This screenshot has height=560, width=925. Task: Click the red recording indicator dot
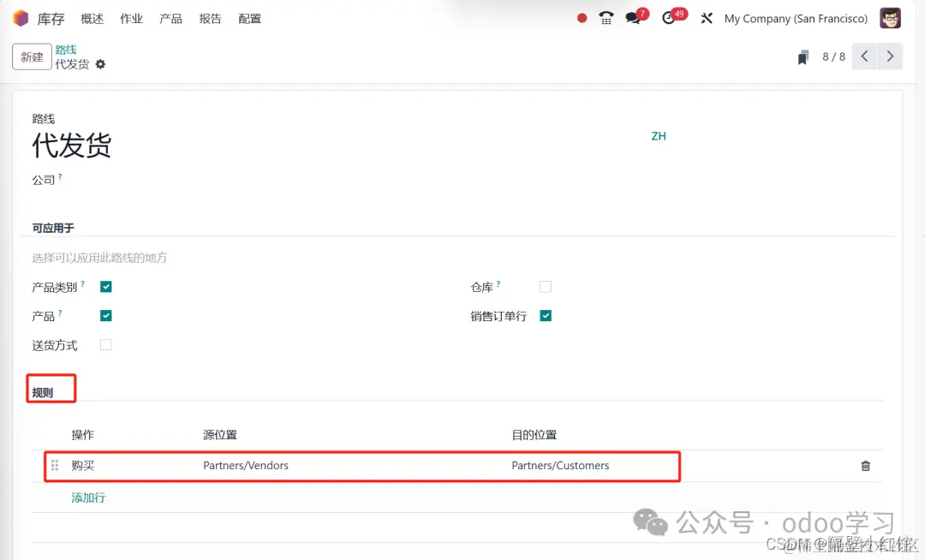click(582, 18)
